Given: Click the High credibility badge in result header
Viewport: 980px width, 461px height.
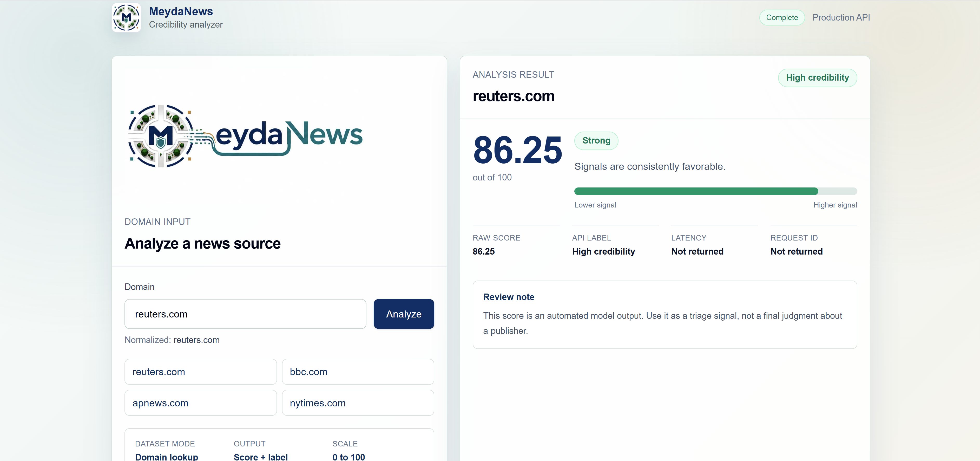Looking at the screenshot, I should (817, 78).
